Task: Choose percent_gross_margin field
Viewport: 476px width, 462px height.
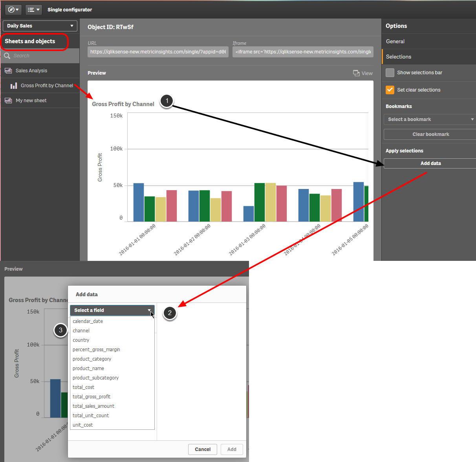Action: 112,350
